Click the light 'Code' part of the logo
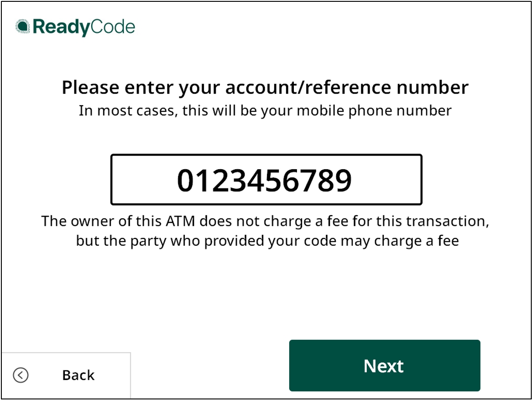This screenshot has width=532, height=400. [x=113, y=26]
